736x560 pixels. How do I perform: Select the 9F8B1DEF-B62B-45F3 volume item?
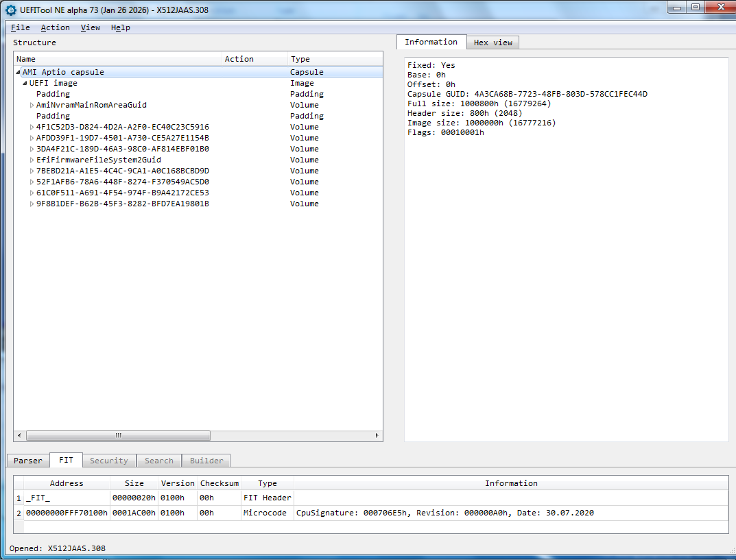122,204
